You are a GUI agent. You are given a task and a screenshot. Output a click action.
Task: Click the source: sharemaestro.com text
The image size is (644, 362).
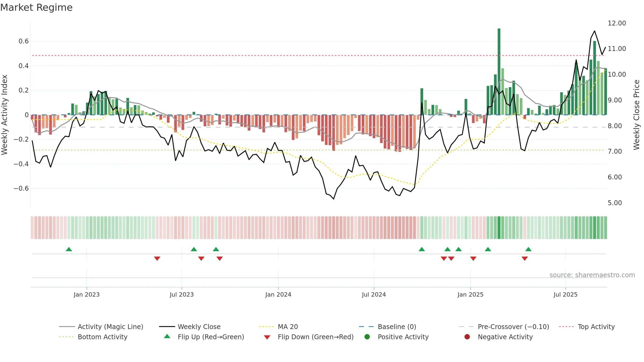click(592, 275)
